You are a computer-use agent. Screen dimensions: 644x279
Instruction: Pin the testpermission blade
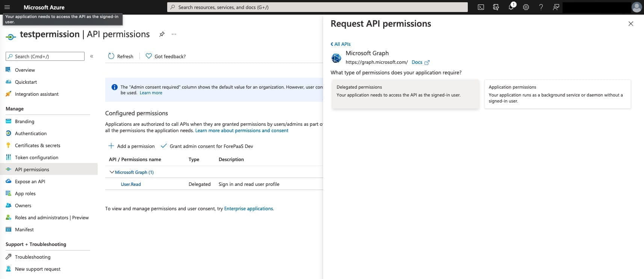[162, 34]
